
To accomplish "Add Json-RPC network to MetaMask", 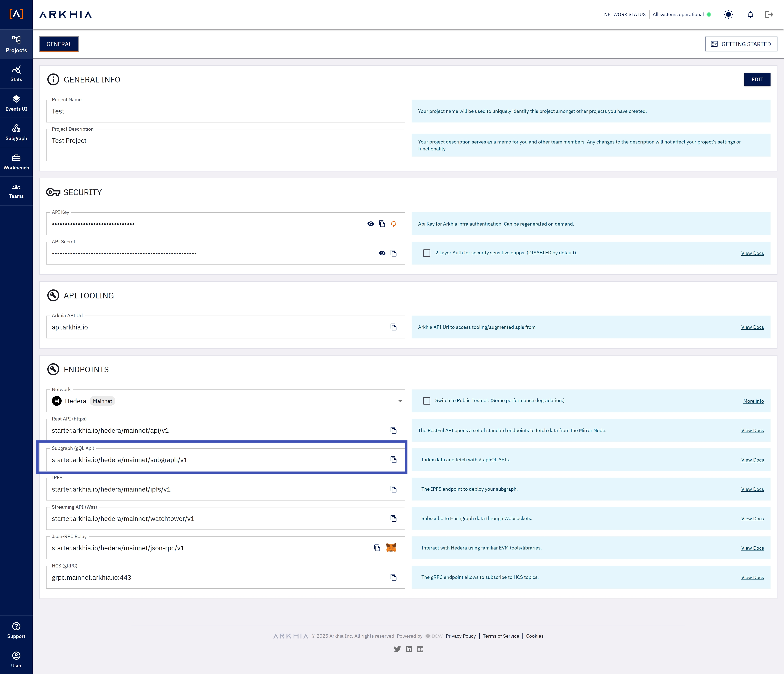I will [x=391, y=547].
